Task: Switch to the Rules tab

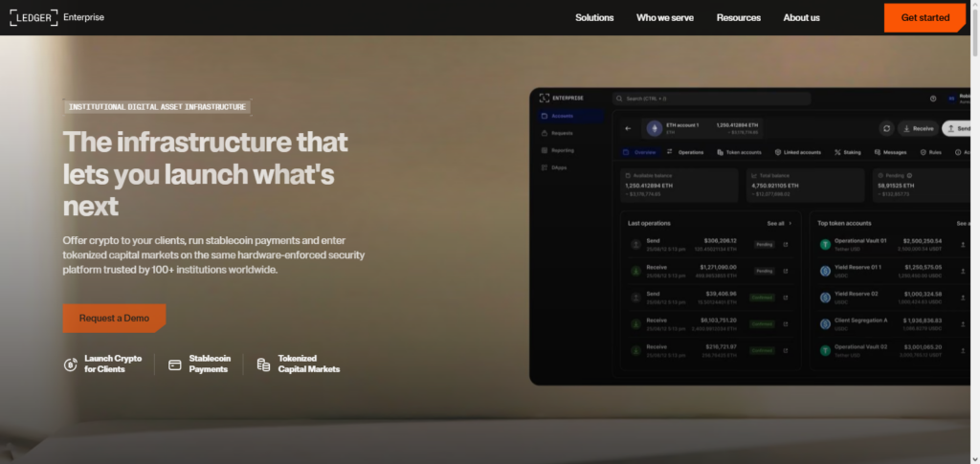Action: click(930, 152)
